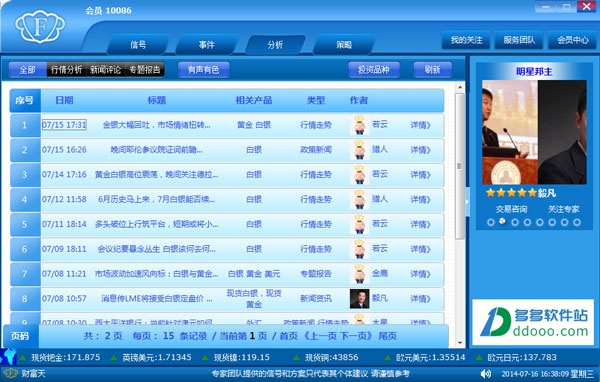Click author avatar in row 2
Screen dimensions: 600x382
coord(359,150)
